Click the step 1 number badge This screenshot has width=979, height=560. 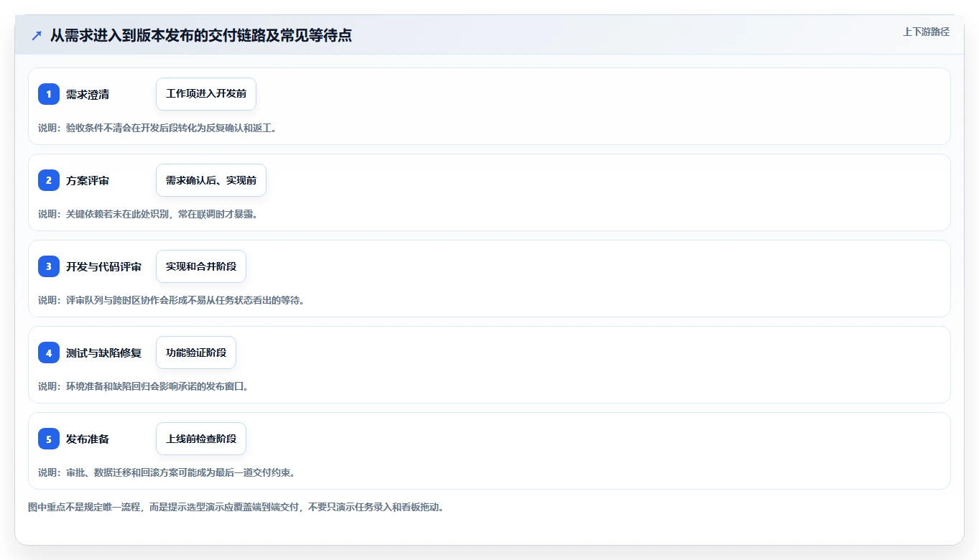click(x=49, y=94)
